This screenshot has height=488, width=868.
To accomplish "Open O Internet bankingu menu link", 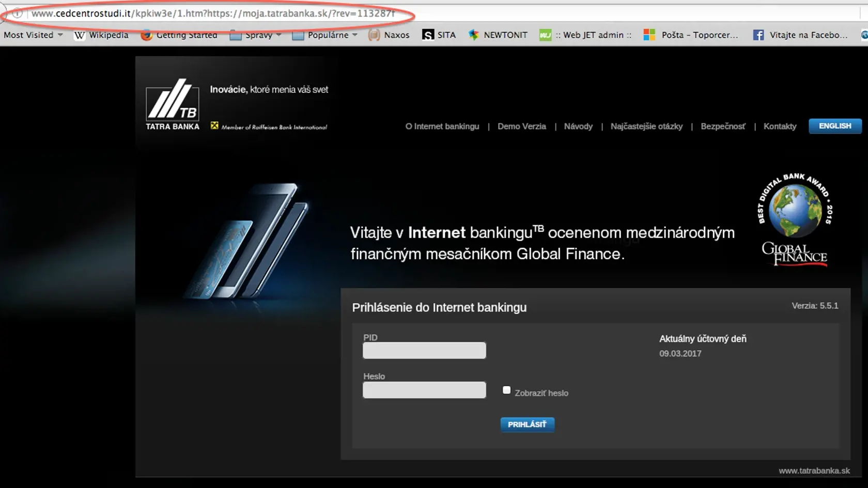I will [x=442, y=126].
